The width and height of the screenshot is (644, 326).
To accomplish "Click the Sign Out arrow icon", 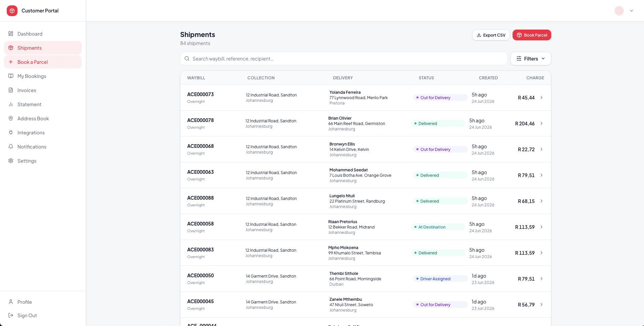I will 11,315.
